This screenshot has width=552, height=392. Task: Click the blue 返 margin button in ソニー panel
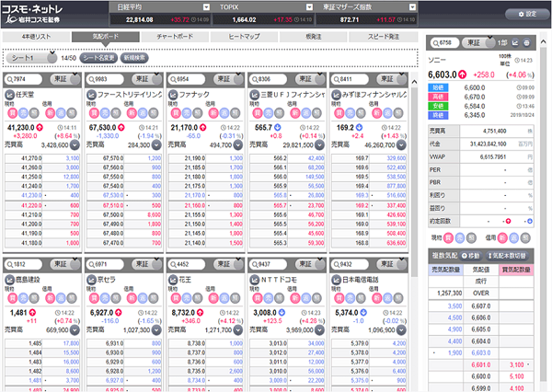(x=513, y=237)
